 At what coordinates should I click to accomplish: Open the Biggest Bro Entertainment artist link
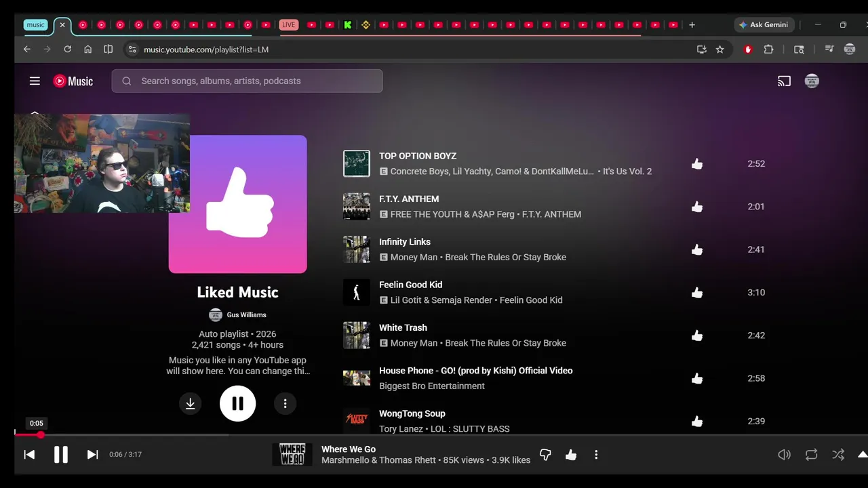coord(432,386)
